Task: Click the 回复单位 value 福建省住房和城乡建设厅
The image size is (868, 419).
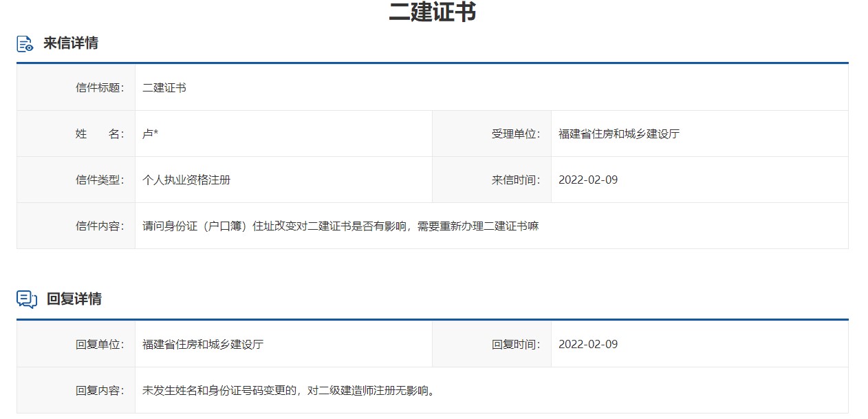Action: click(x=203, y=345)
